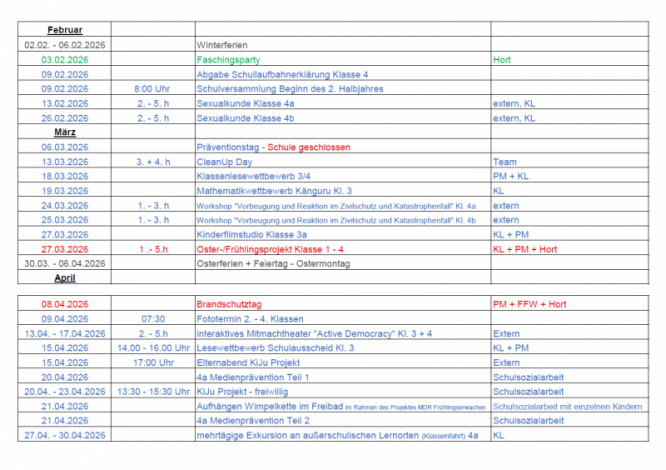This screenshot has height=470, width=666.
Task: Click the red Brandschutztag event
Action: click(x=229, y=304)
